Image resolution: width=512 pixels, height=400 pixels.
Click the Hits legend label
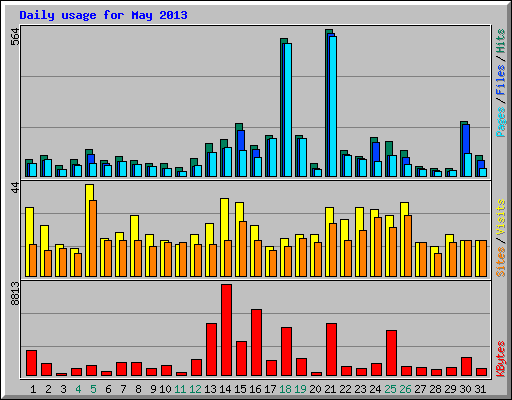[x=500, y=41]
